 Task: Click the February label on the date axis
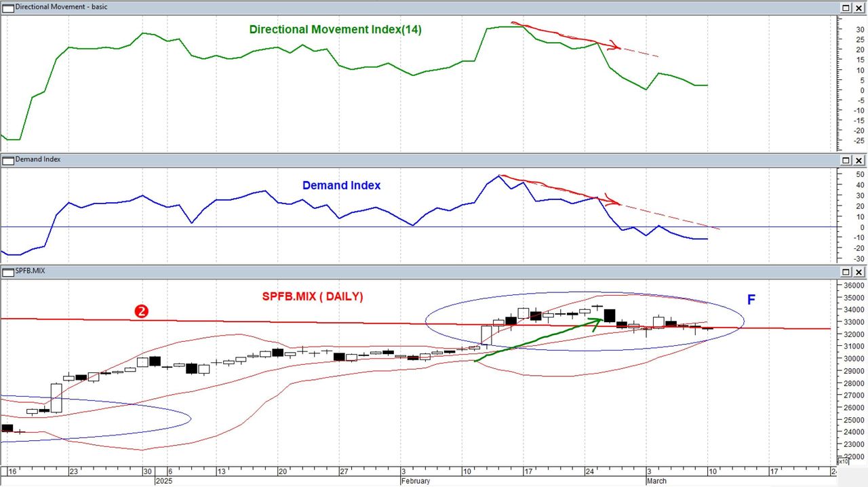pyautogui.click(x=416, y=481)
